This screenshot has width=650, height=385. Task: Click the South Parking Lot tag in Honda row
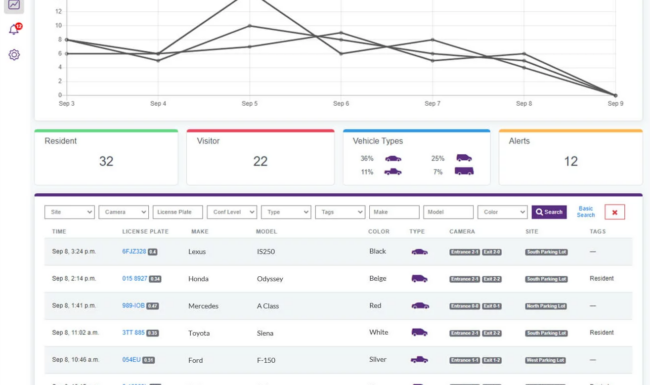(x=546, y=279)
